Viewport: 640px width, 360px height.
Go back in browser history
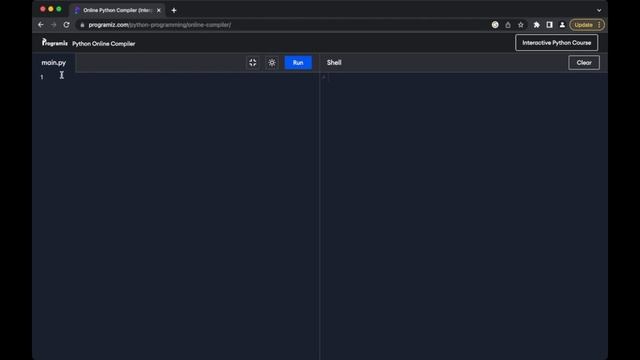point(40,25)
